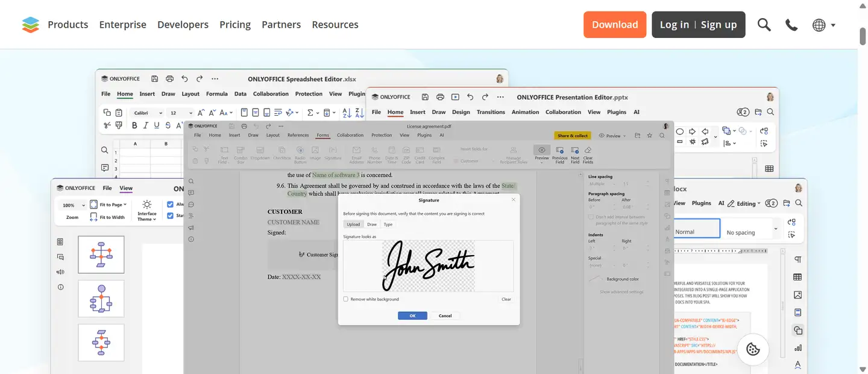Apply Bold in the Spreadsheet Editor toolbar
The image size is (868, 374).
(x=134, y=125)
